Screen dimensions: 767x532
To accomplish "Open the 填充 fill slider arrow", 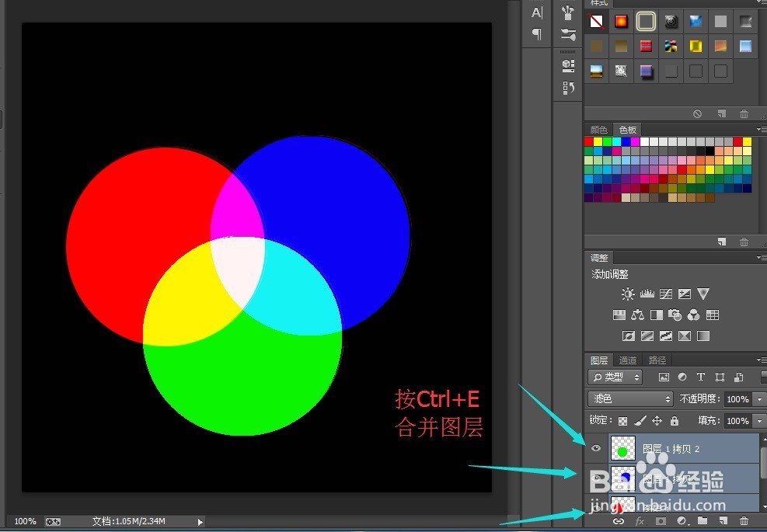I will (x=758, y=420).
